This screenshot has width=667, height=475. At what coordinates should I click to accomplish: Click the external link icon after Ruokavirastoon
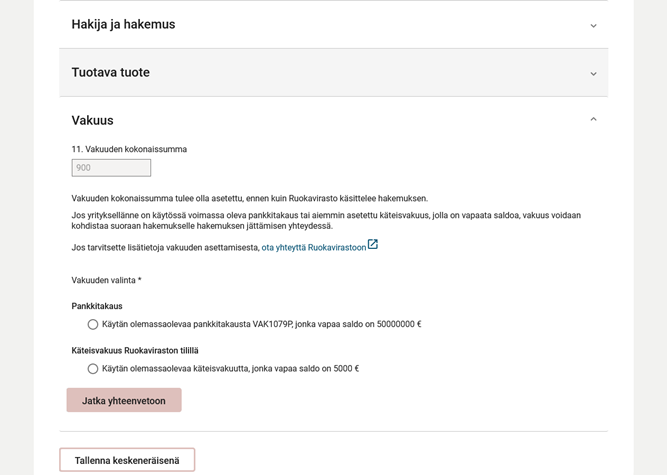pos(373,245)
